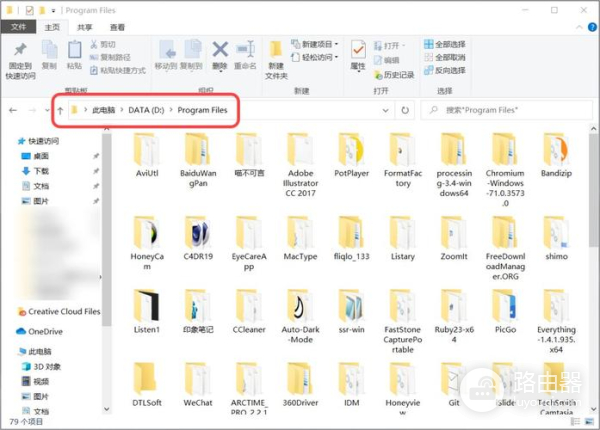Open New Item (新建项目) dropdown
Viewport: 600px width, 430px height.
click(315, 44)
